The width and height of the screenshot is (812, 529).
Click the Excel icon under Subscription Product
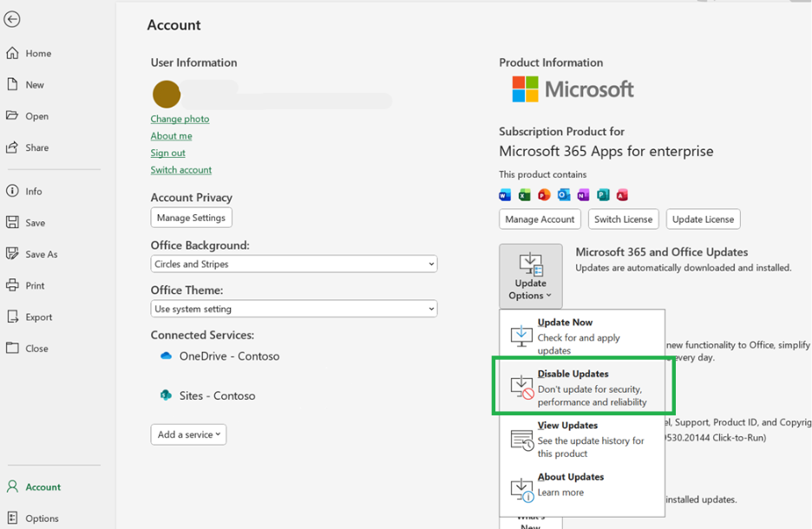524,194
